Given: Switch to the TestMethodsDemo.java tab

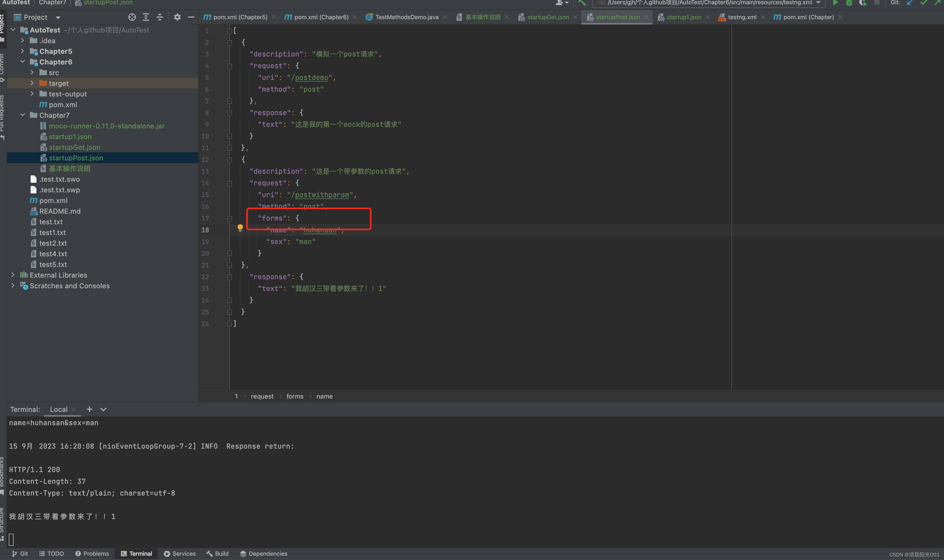Looking at the screenshot, I should [406, 17].
